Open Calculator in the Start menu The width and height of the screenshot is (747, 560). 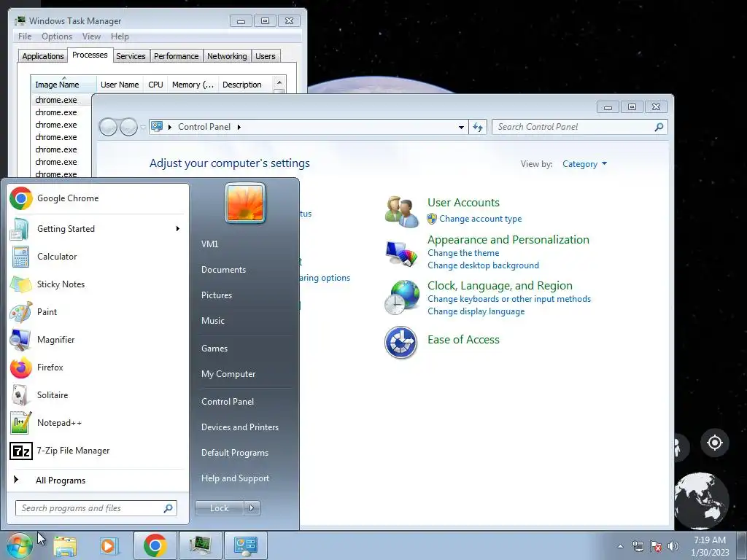pyautogui.click(x=98, y=256)
